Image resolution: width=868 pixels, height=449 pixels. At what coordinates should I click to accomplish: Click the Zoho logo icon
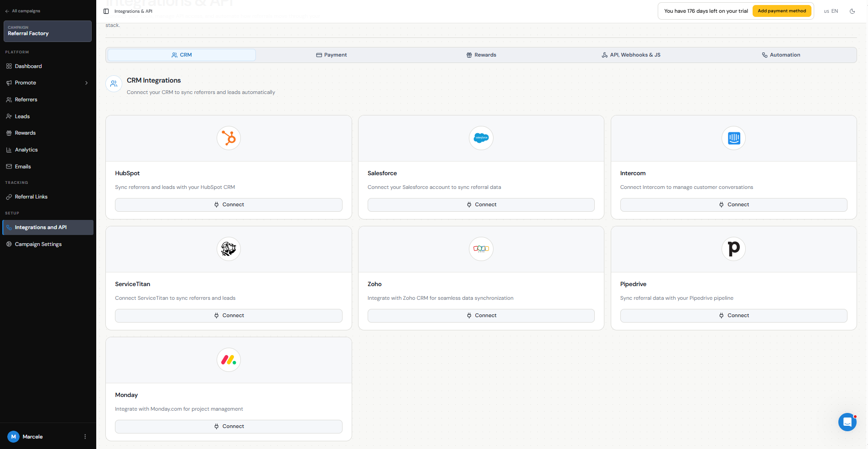481,249
